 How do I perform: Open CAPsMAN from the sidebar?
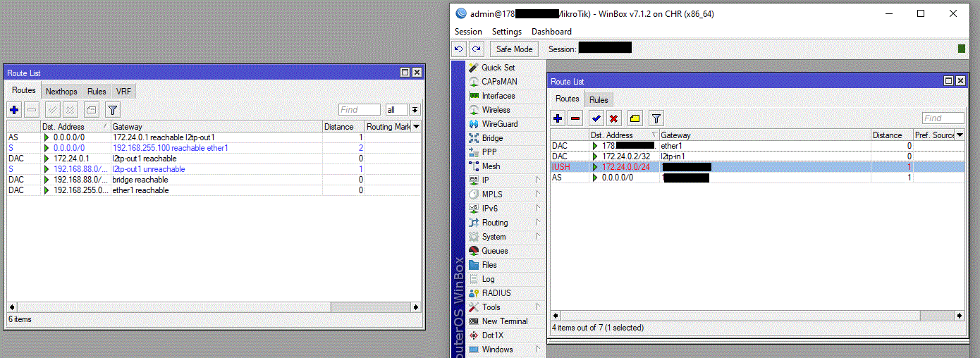[499, 82]
